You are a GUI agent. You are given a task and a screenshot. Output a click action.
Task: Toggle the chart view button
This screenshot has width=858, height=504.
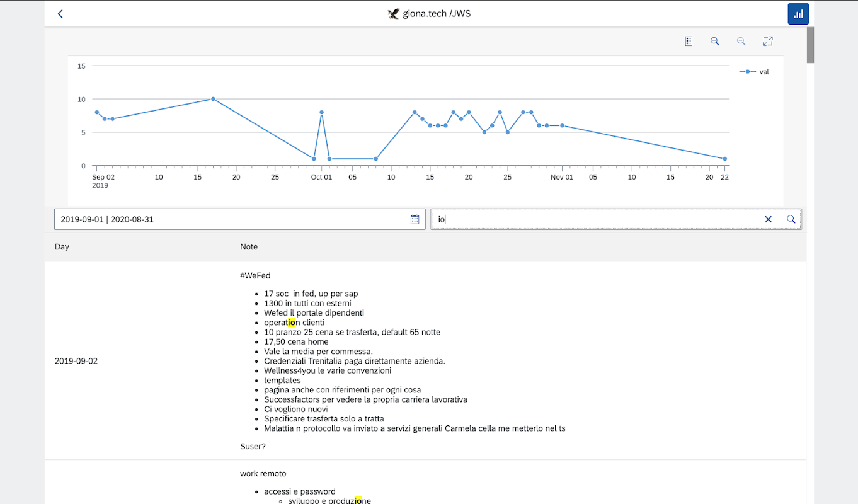pyautogui.click(x=798, y=14)
